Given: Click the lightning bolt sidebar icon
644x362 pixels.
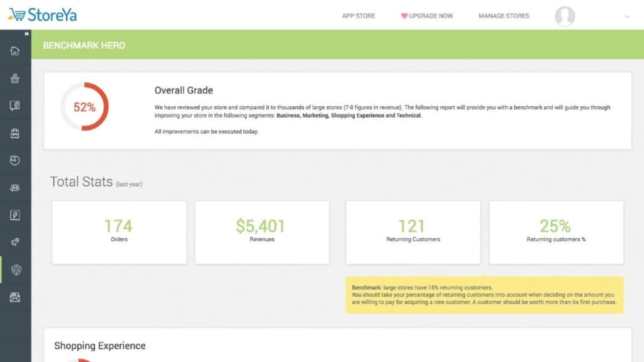Looking at the screenshot, I should click(15, 215).
